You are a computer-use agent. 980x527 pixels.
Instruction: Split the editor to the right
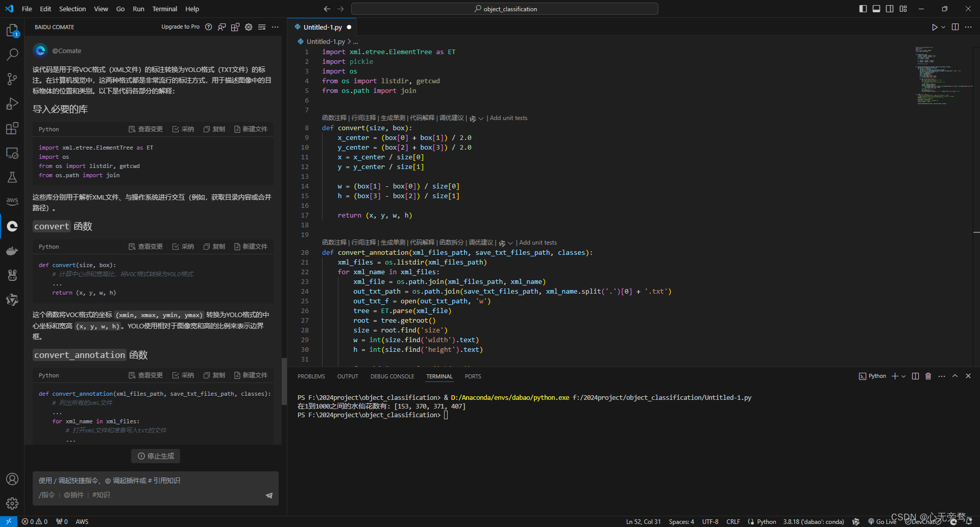point(955,27)
